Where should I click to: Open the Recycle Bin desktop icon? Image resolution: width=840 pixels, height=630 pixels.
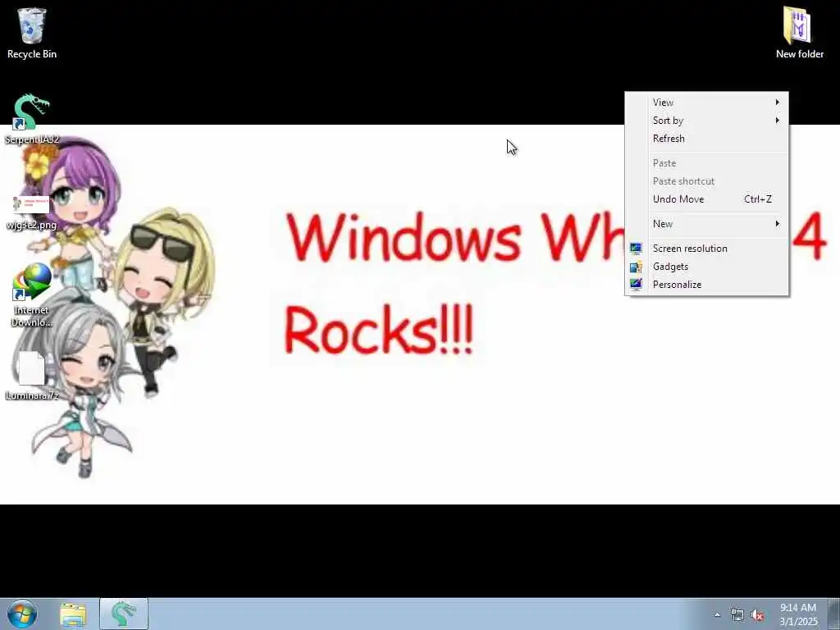click(32, 33)
